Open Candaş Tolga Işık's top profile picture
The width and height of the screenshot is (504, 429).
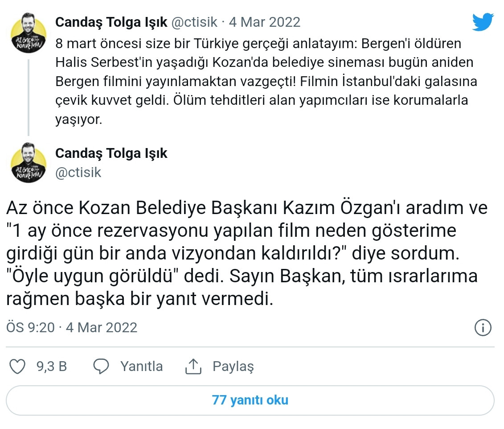(28, 28)
